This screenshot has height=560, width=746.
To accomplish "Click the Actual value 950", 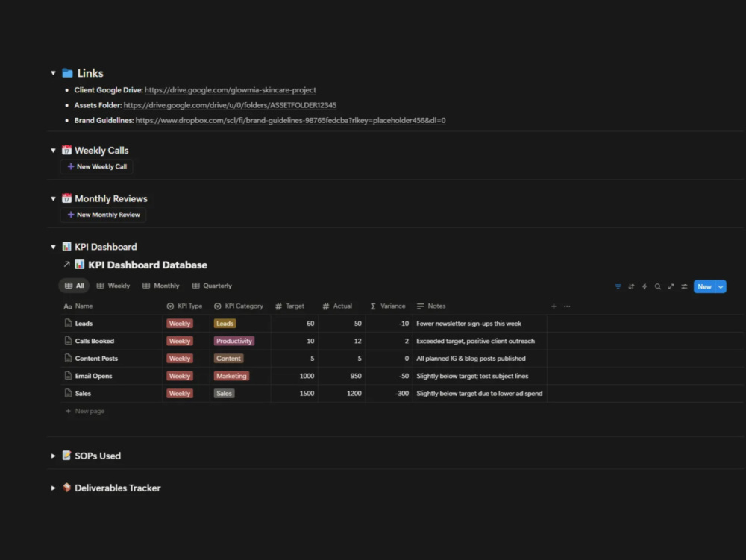I will click(356, 376).
